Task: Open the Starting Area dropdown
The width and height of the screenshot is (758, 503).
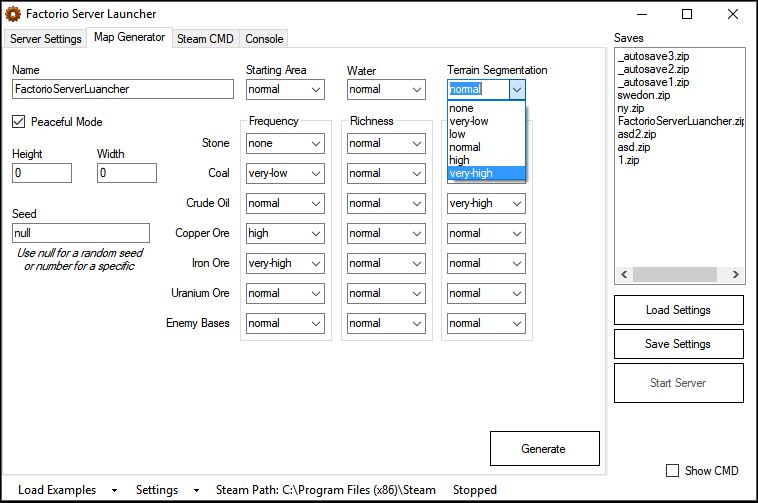Action: tap(285, 89)
